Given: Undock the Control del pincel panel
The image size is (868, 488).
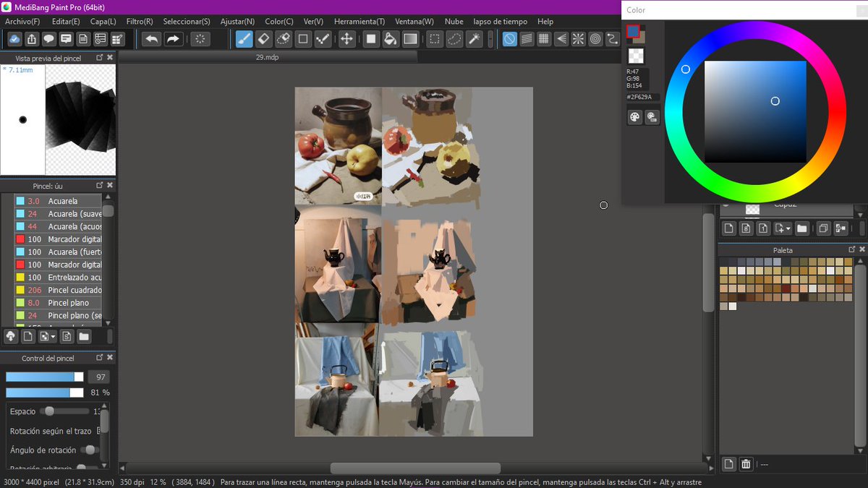Looking at the screenshot, I should [x=100, y=358].
